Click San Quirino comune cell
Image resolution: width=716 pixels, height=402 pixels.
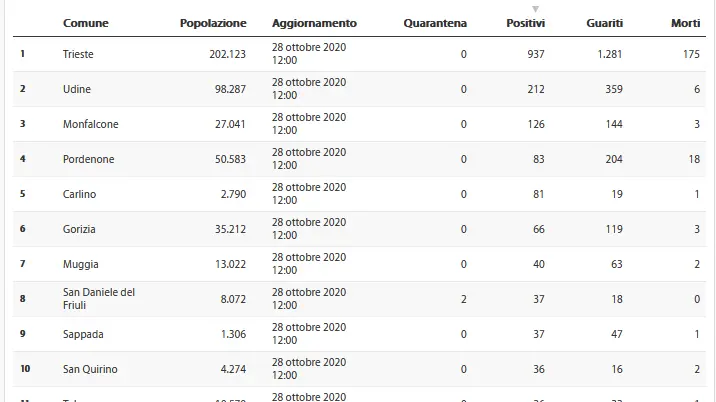pyautogui.click(x=90, y=369)
